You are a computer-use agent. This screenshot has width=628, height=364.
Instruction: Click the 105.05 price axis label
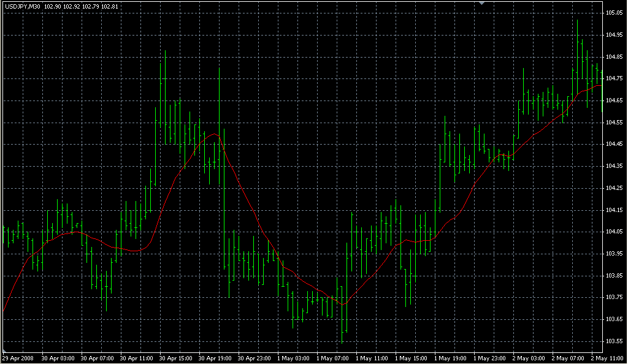[615, 13]
